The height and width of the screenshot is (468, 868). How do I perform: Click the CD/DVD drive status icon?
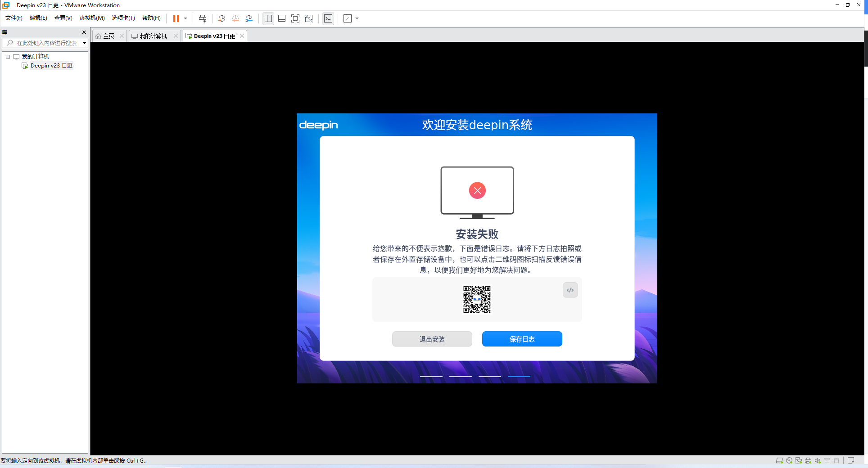point(789,460)
